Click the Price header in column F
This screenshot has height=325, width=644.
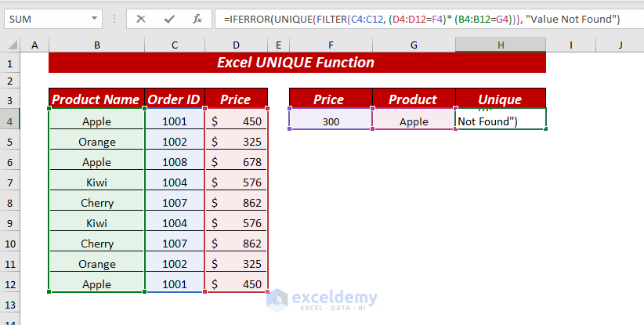[x=331, y=99]
